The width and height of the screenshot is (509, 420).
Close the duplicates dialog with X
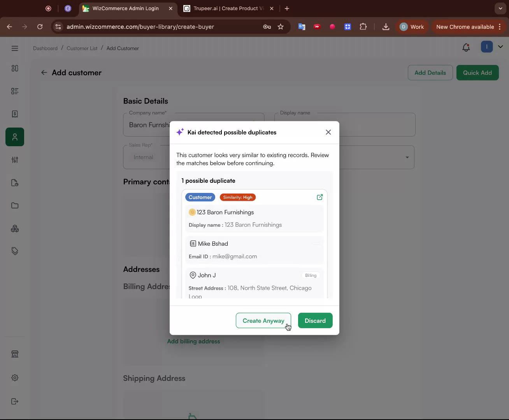coord(328,132)
